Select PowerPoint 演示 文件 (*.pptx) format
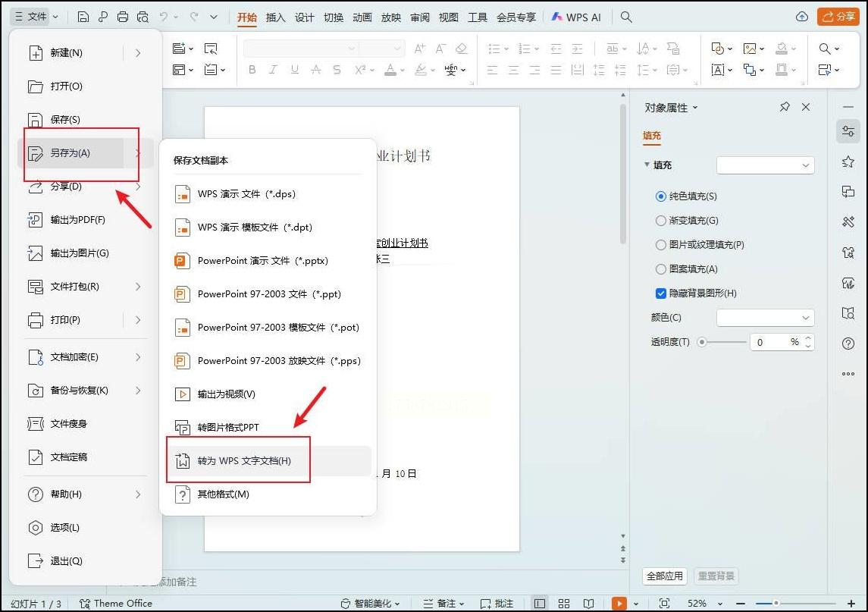The height and width of the screenshot is (612, 868). (x=269, y=261)
